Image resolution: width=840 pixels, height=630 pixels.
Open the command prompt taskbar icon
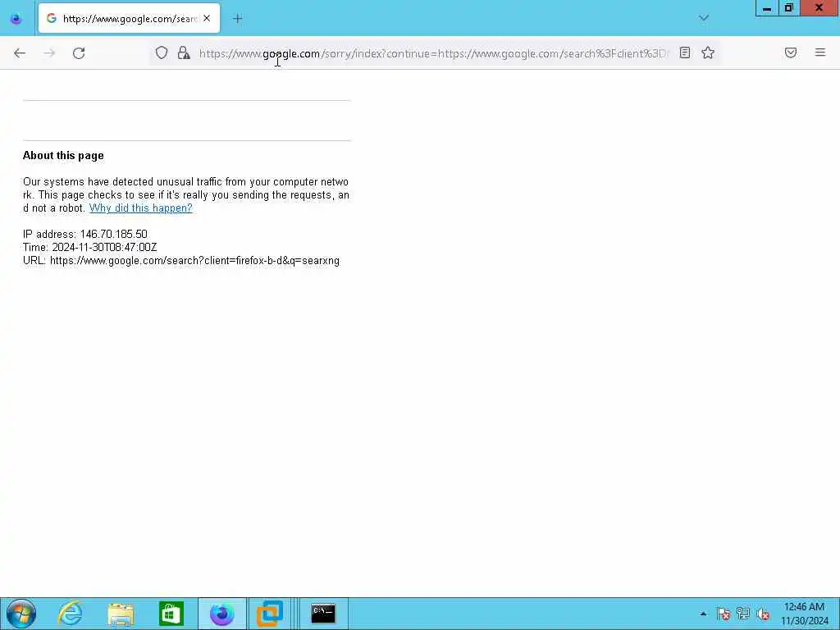tap(323, 614)
